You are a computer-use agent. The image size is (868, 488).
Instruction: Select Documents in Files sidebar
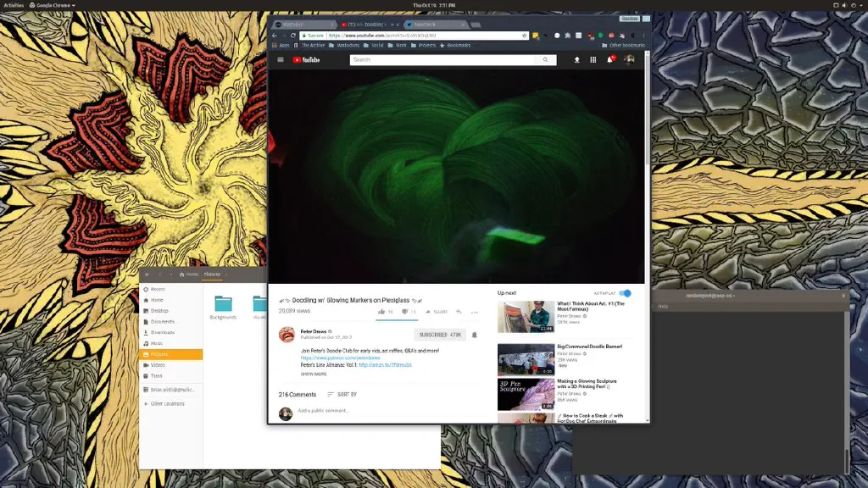tap(171, 321)
